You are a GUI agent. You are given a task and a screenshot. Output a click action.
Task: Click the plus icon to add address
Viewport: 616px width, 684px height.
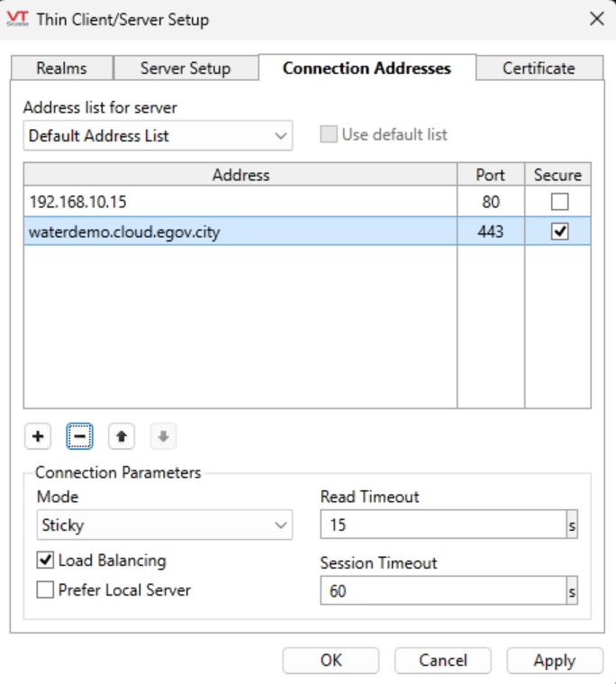pyautogui.click(x=38, y=437)
